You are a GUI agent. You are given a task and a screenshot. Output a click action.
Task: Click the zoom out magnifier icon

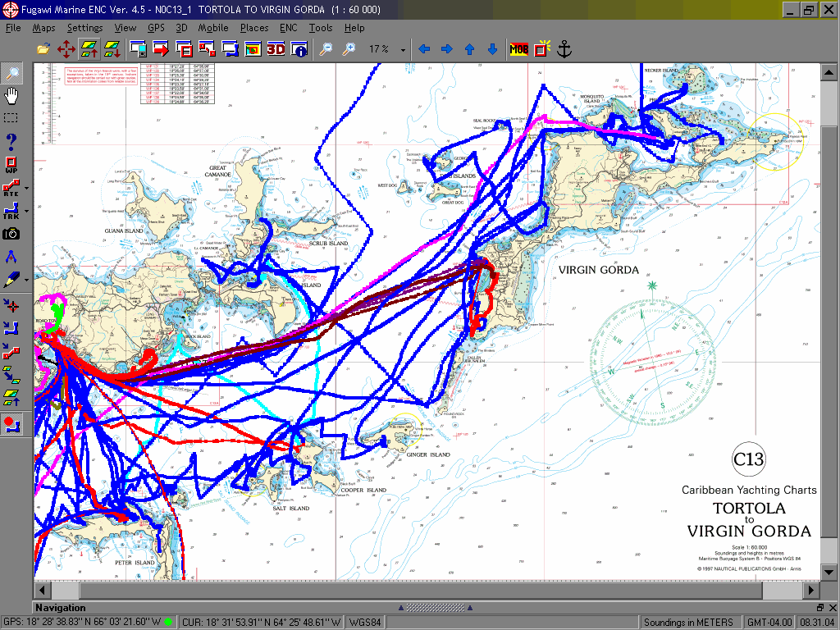(326, 49)
